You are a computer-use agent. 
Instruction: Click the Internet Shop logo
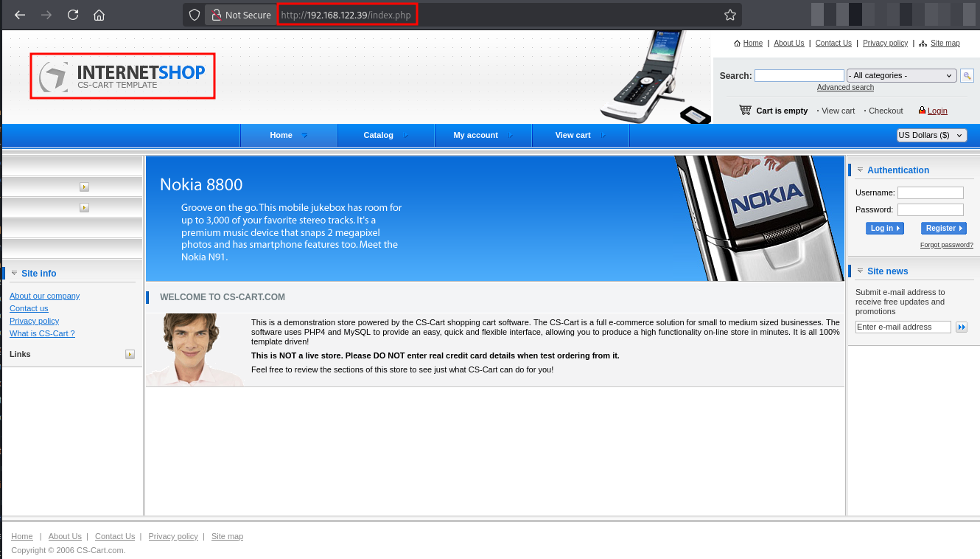(x=122, y=76)
